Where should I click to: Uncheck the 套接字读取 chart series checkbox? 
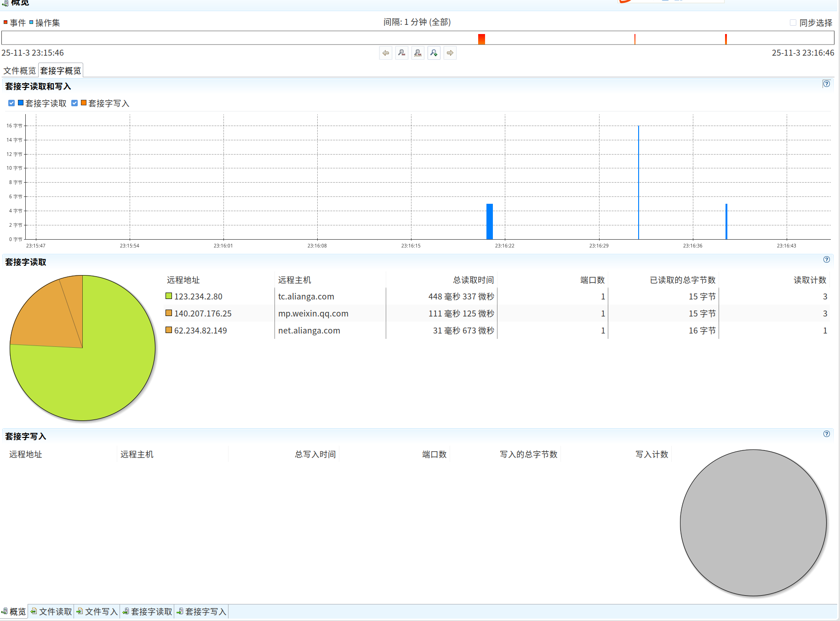pyautogui.click(x=11, y=103)
